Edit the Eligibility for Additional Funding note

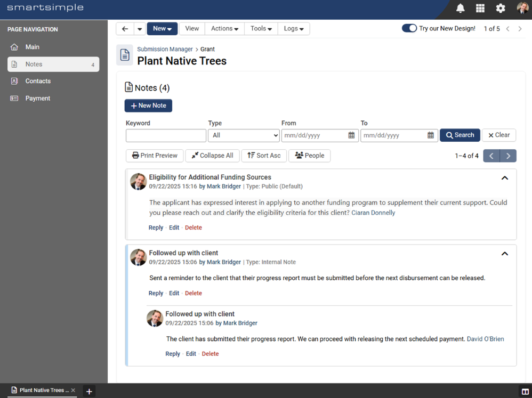[174, 228]
